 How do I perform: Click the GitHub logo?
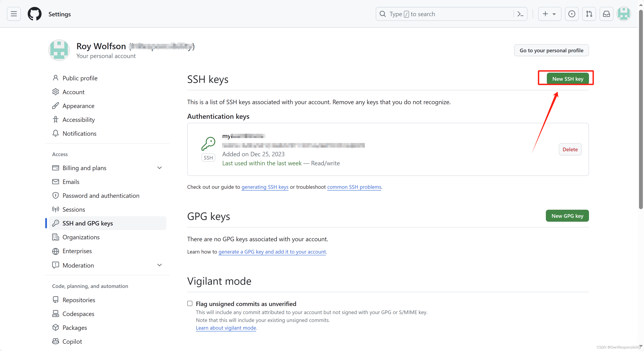tap(34, 14)
